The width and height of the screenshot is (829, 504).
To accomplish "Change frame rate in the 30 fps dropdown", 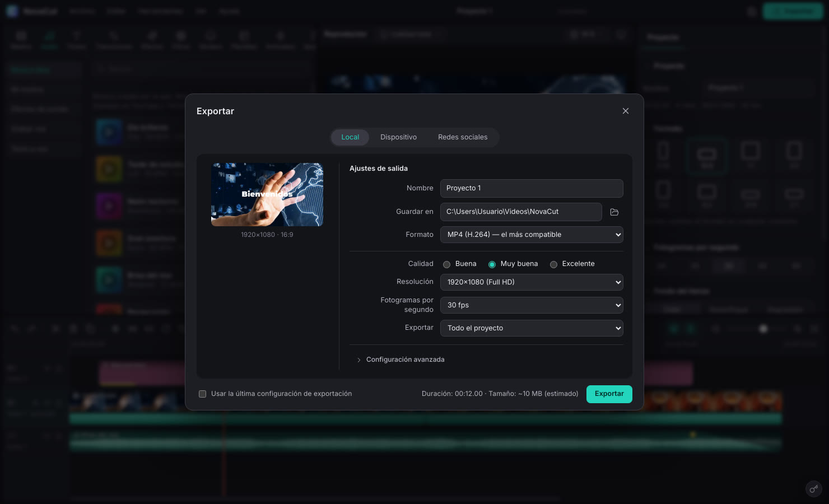I will [x=532, y=305].
